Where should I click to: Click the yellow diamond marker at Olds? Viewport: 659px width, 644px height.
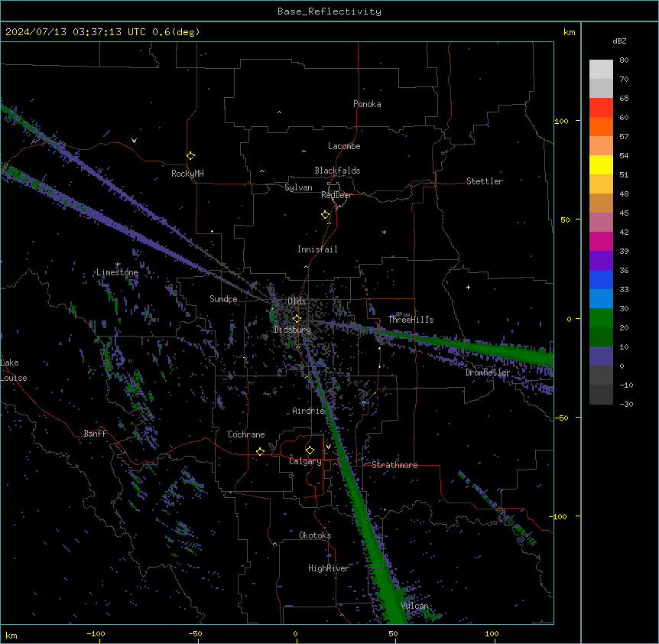click(297, 319)
